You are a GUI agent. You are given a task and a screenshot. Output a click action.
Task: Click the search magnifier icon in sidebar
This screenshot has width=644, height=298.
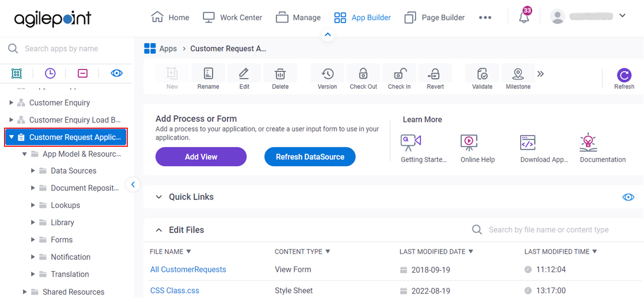(x=13, y=48)
